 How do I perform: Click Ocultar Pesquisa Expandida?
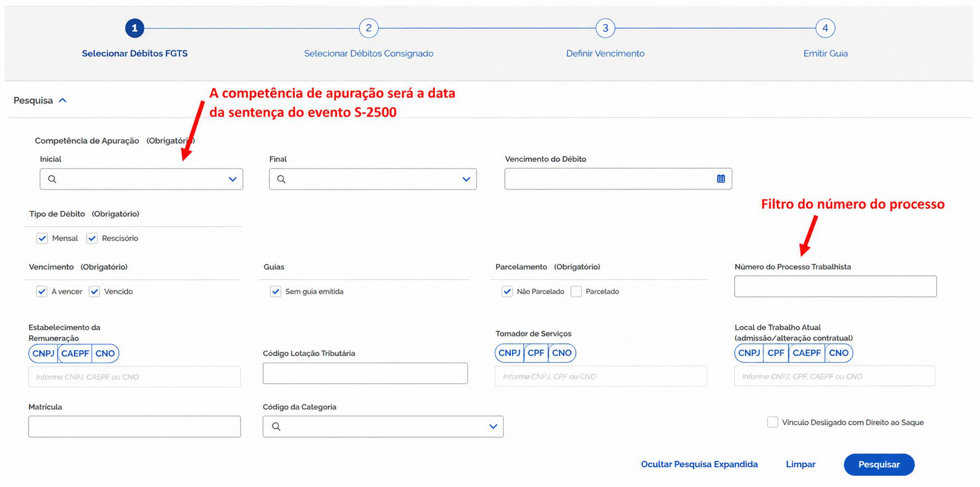(699, 464)
